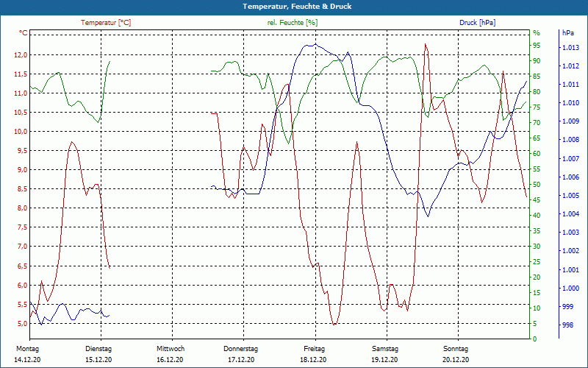Click the '5,0' temperature axis value
This screenshot has height=368, width=588.
(x=21, y=323)
